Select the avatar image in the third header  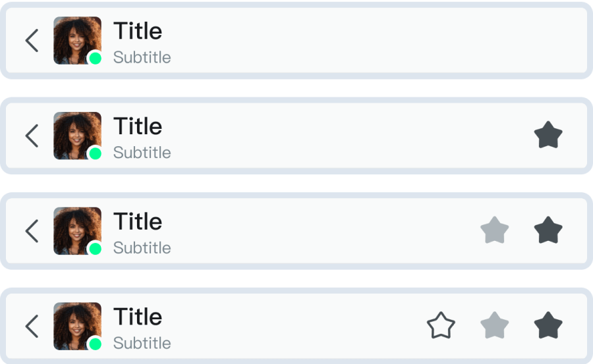(x=76, y=230)
